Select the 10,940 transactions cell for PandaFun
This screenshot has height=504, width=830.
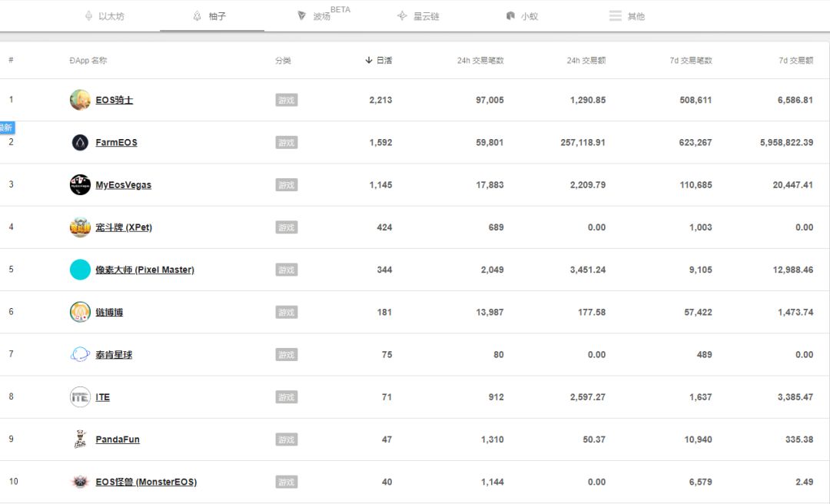click(x=698, y=439)
